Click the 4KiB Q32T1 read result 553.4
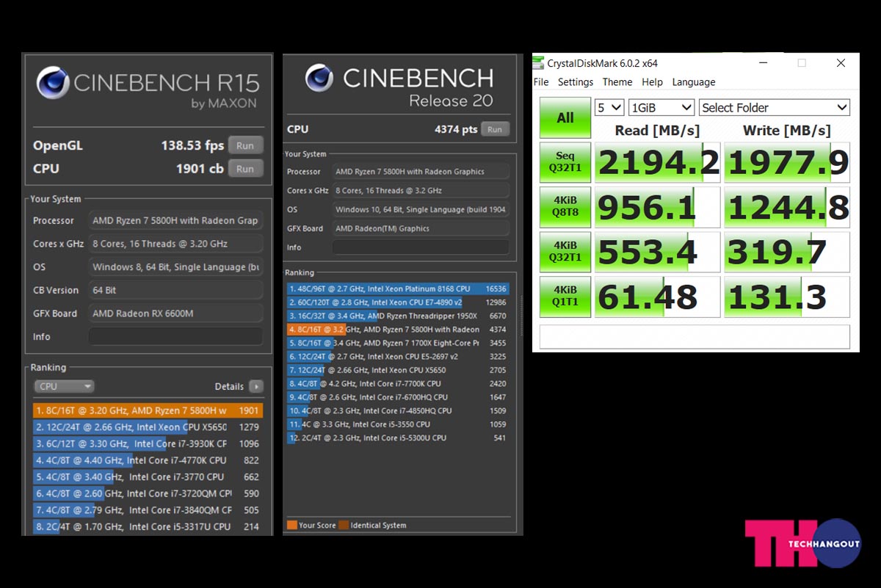The height and width of the screenshot is (588, 881). (x=658, y=252)
